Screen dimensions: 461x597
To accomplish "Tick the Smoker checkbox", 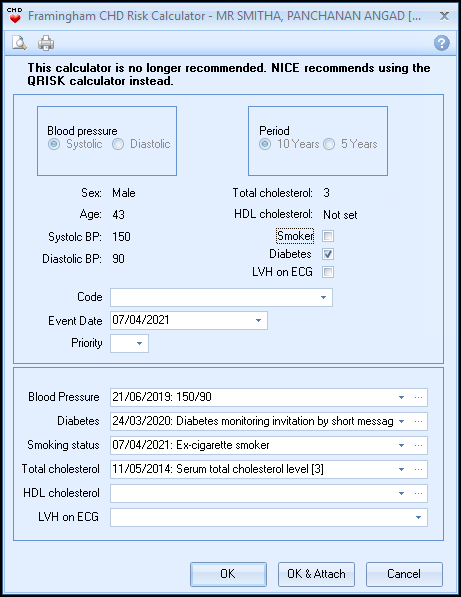I will click(x=328, y=236).
